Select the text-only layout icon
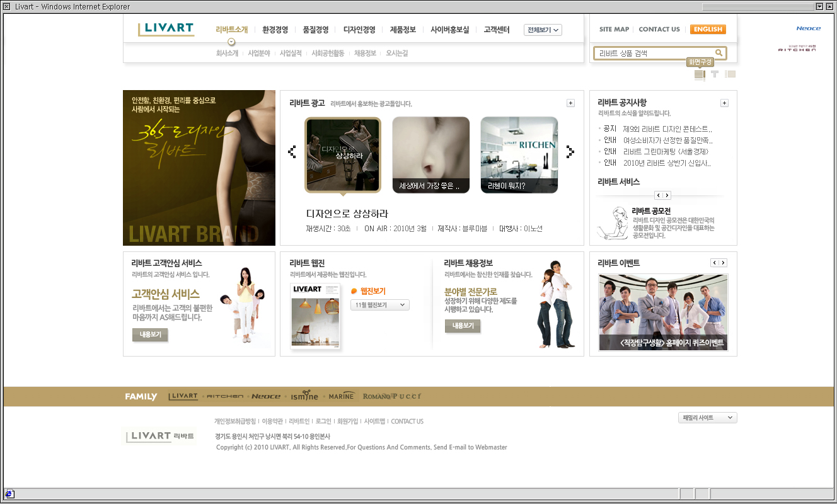The width and height of the screenshot is (837, 504). pos(714,74)
